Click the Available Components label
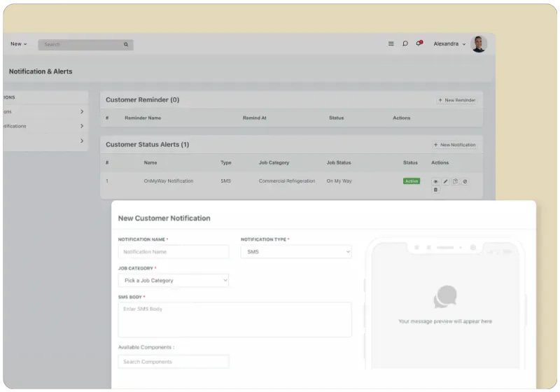Viewport: 560px width, 392px height. click(x=146, y=347)
